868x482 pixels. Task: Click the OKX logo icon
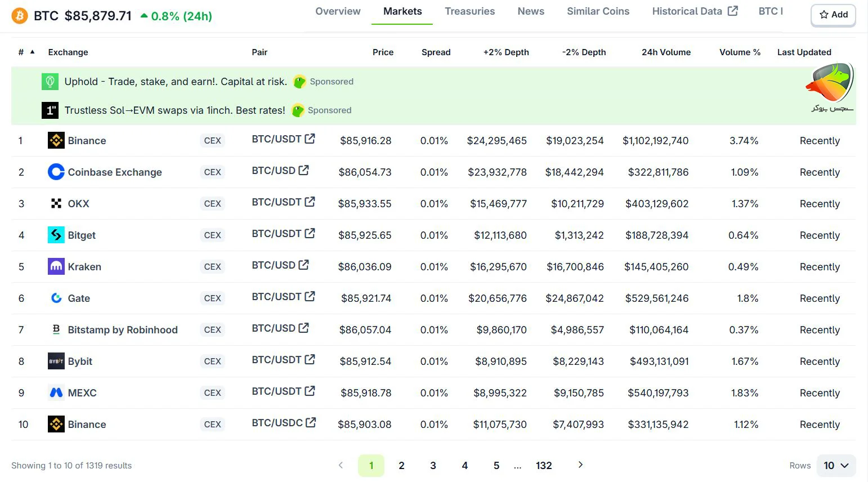coord(56,203)
